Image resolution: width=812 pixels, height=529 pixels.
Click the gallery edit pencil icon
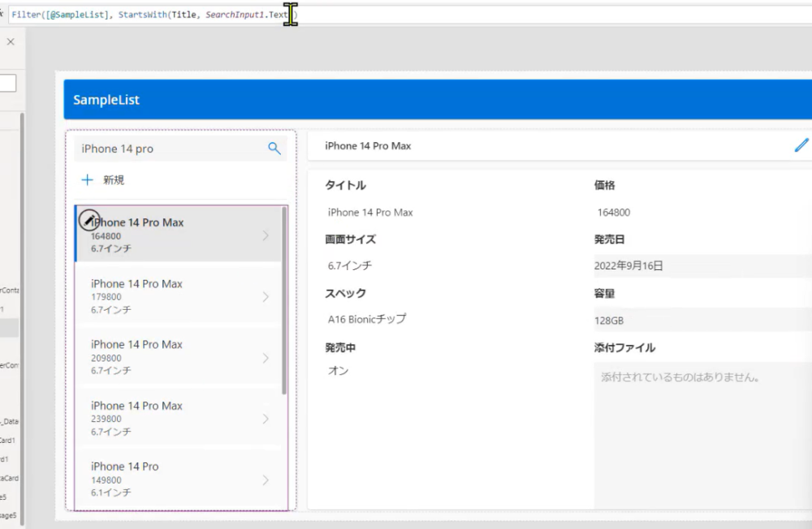pos(89,220)
